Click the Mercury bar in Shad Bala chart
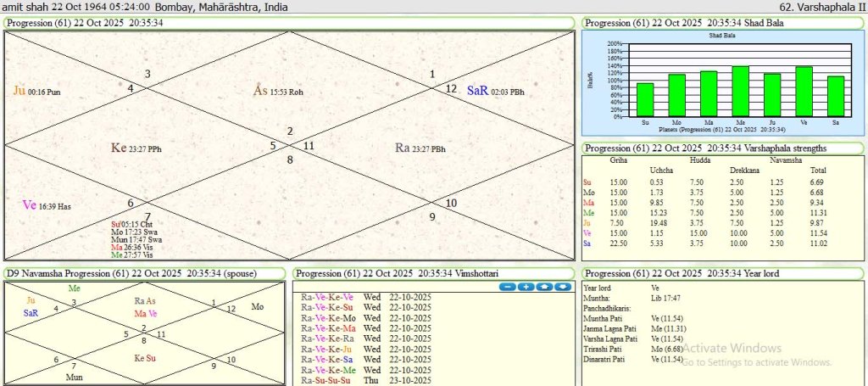Viewport: 868px width, 386px height. click(x=740, y=92)
